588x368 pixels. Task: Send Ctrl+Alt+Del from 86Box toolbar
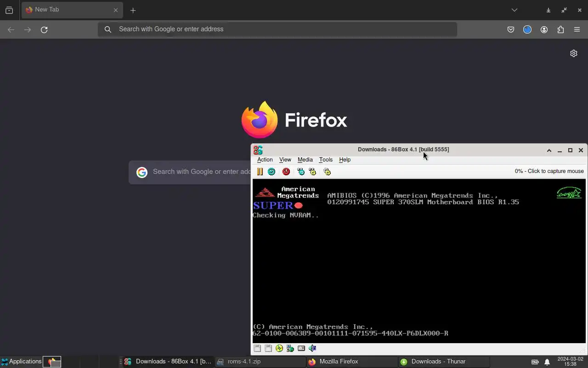[301, 172]
